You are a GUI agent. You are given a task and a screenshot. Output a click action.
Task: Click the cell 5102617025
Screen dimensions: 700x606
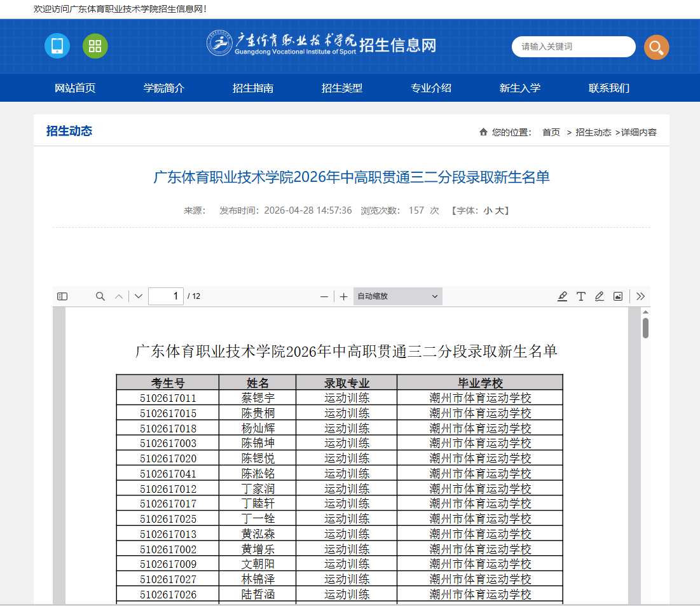point(168,519)
